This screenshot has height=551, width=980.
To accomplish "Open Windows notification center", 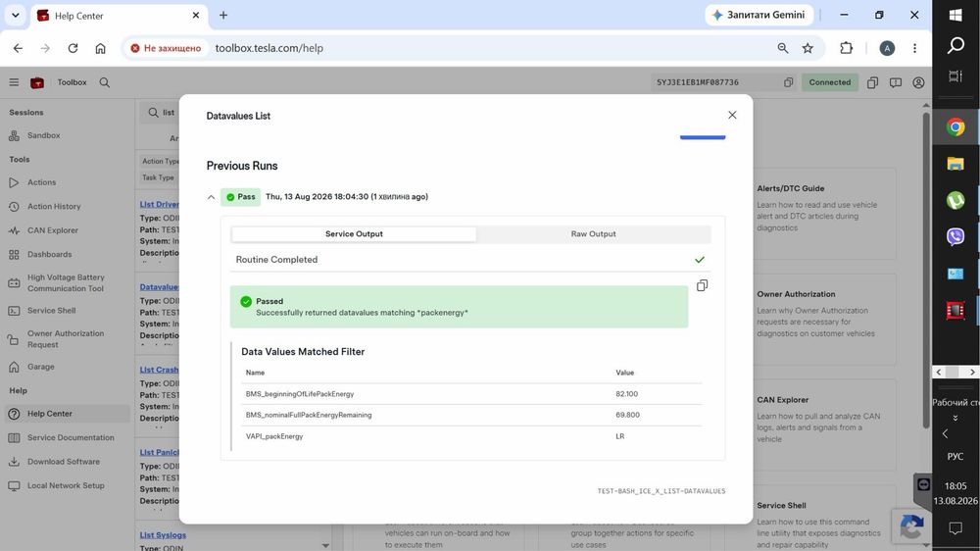I will point(955,528).
